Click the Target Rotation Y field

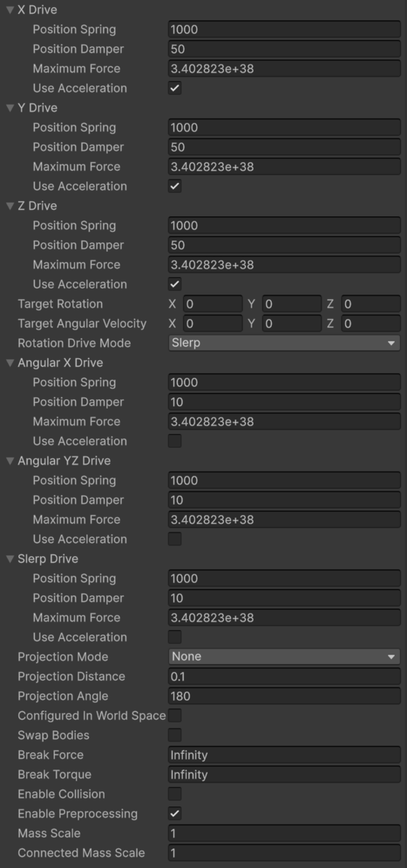click(x=291, y=305)
